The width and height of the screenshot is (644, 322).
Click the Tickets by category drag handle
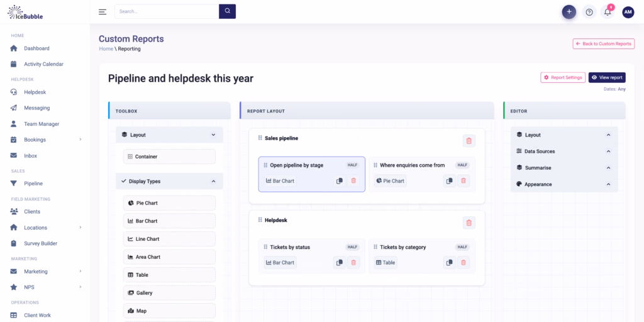375,247
